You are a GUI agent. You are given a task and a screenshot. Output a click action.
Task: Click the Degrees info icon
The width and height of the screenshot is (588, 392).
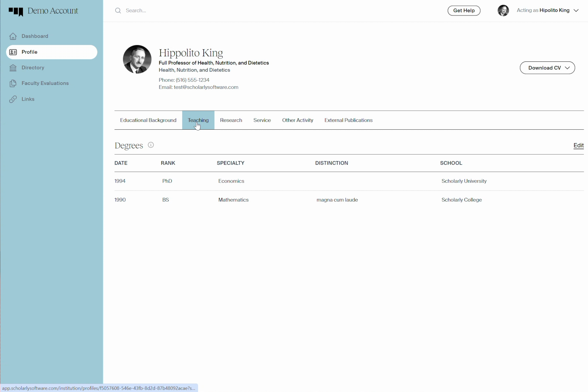(151, 145)
